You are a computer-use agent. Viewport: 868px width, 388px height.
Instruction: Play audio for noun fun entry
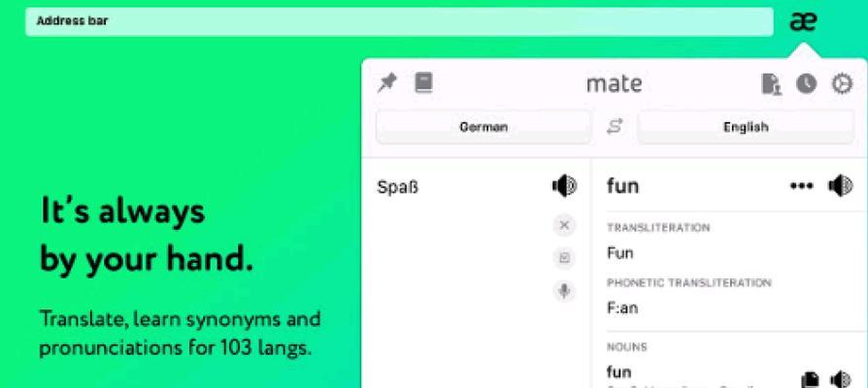pyautogui.click(x=840, y=379)
